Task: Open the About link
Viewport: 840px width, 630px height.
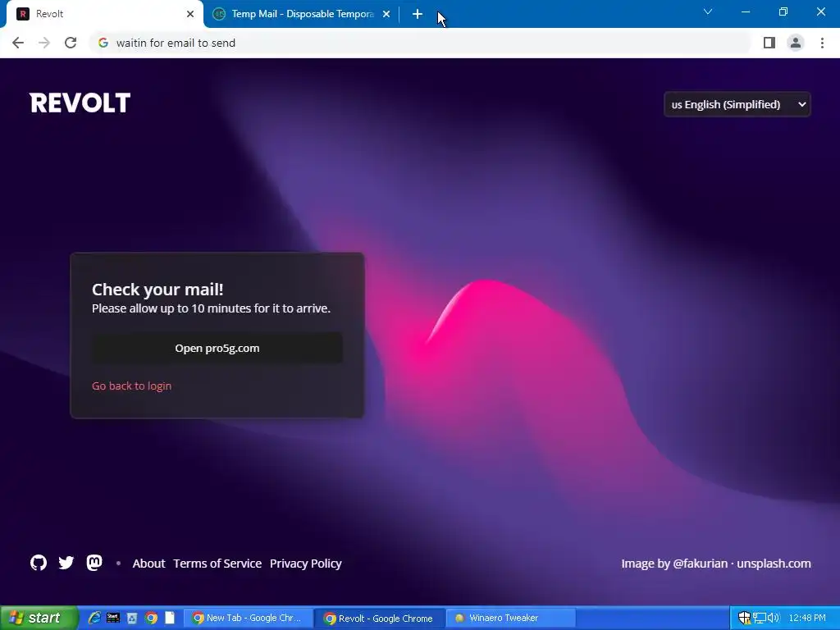Action: 149,564
